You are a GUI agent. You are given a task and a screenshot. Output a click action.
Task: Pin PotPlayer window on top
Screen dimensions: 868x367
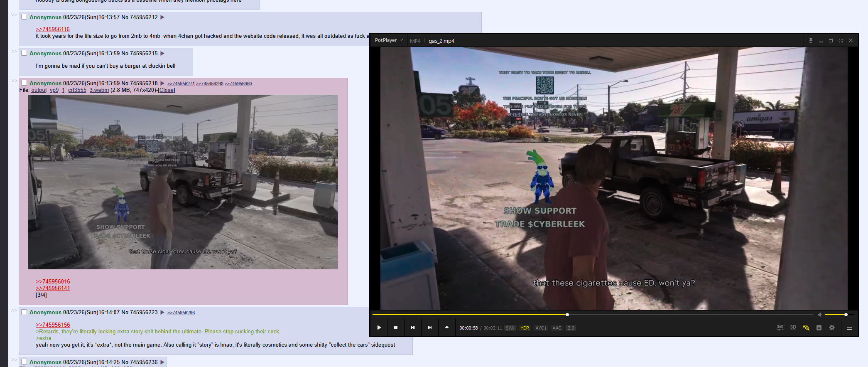click(811, 40)
